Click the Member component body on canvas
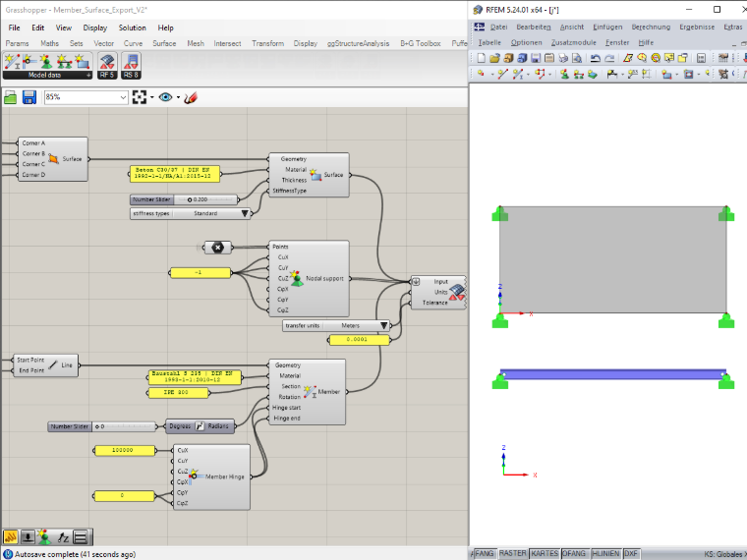747x560 pixels. 308,392
